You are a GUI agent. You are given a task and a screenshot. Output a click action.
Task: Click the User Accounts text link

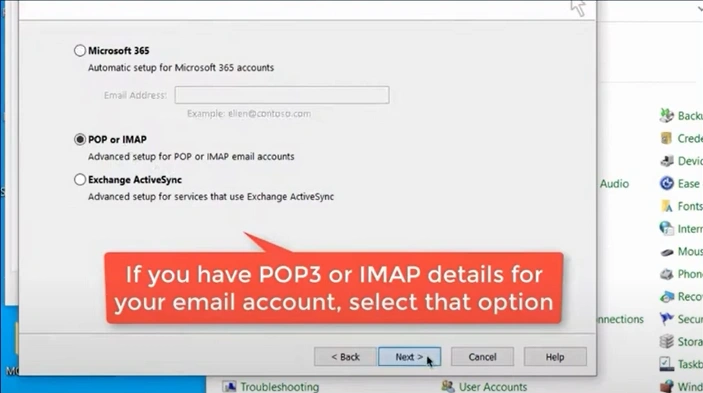tap(493, 387)
